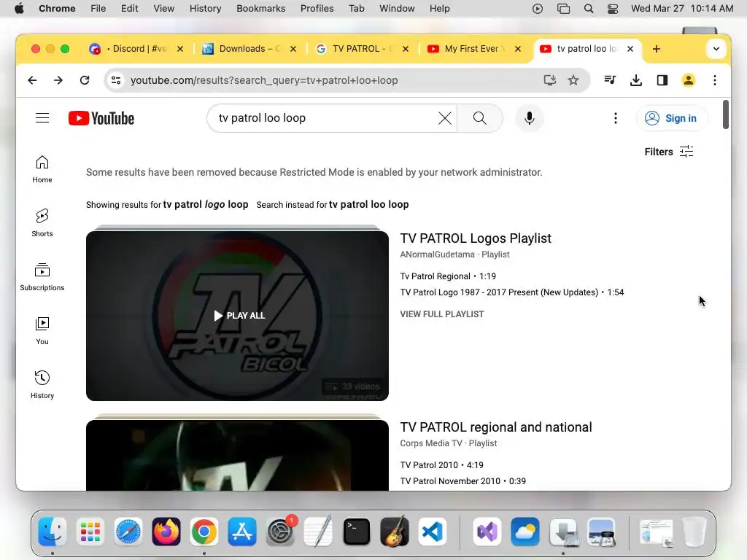The width and height of the screenshot is (747, 560).
Task: Start voice search with the microphone icon
Action: coord(530,118)
